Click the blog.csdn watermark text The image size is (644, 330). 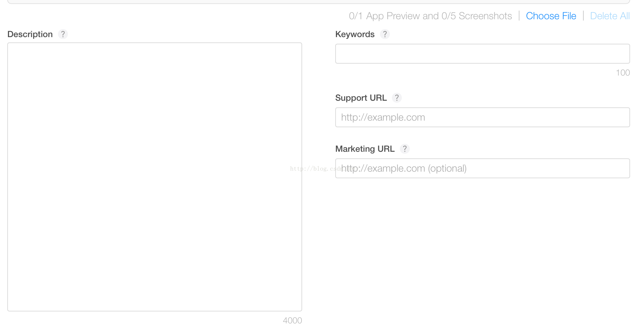[311, 169]
